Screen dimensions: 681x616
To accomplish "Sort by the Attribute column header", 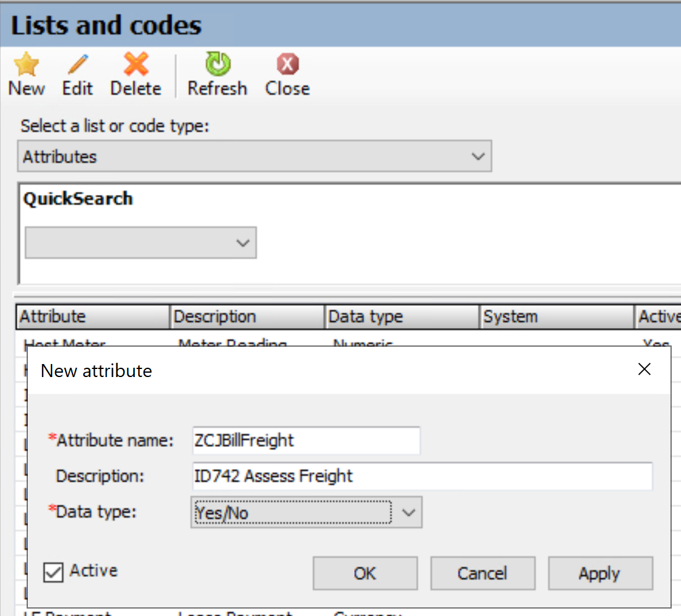I will pyautogui.click(x=92, y=317).
